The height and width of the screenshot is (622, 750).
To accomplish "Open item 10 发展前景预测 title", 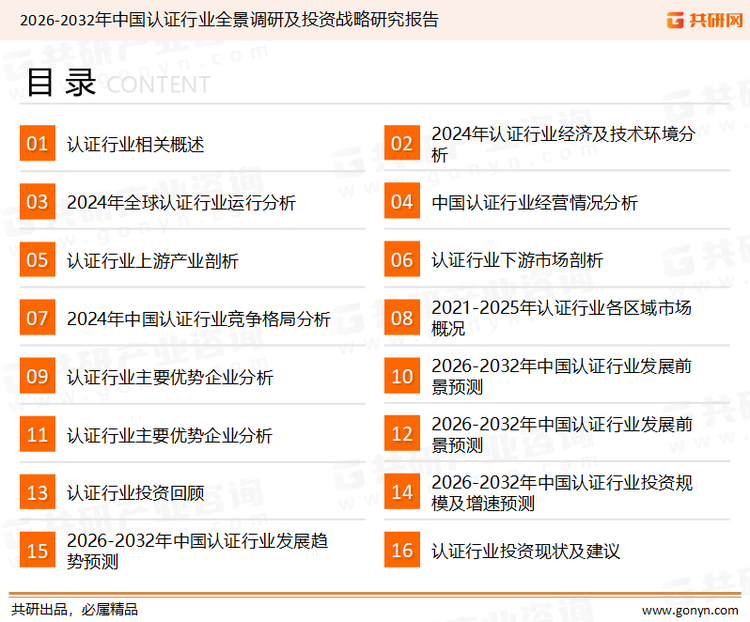I will (x=562, y=376).
